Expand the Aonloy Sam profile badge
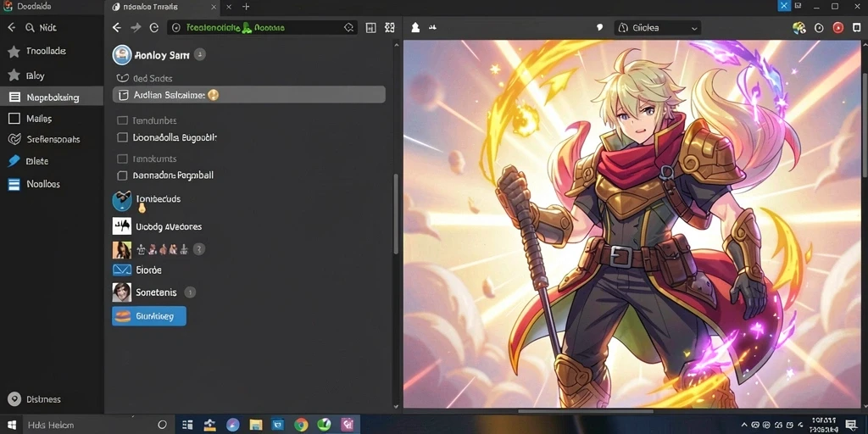868x434 pixels. 200,54
